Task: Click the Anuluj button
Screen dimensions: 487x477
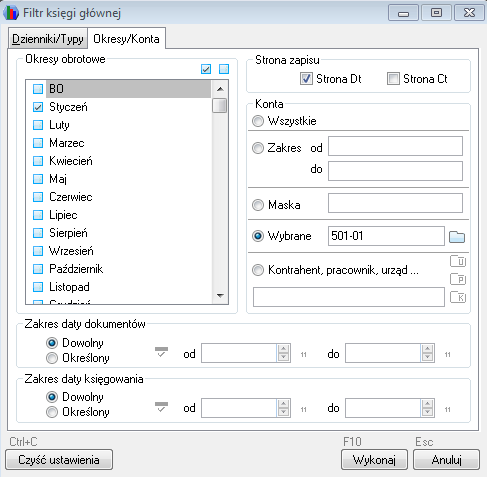Action: (x=446, y=460)
